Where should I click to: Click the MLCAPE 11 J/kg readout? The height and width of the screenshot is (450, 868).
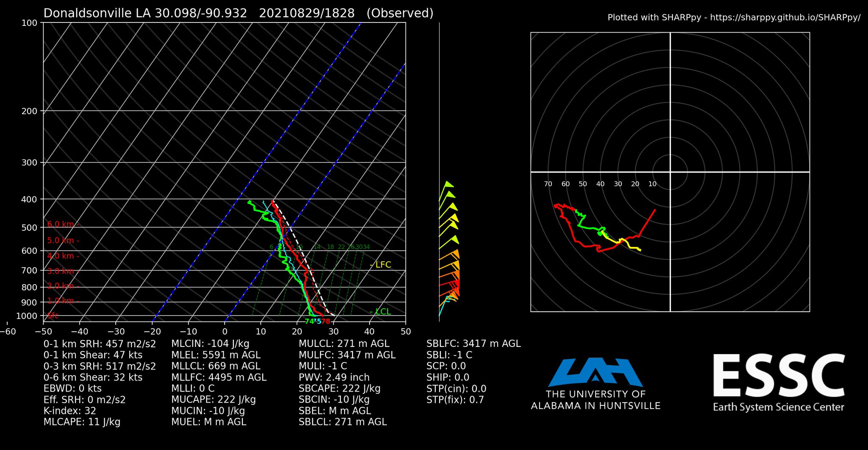pos(82,422)
